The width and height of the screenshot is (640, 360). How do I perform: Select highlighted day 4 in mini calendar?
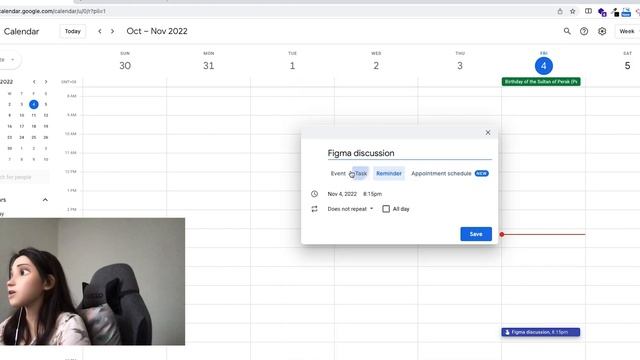(x=34, y=104)
